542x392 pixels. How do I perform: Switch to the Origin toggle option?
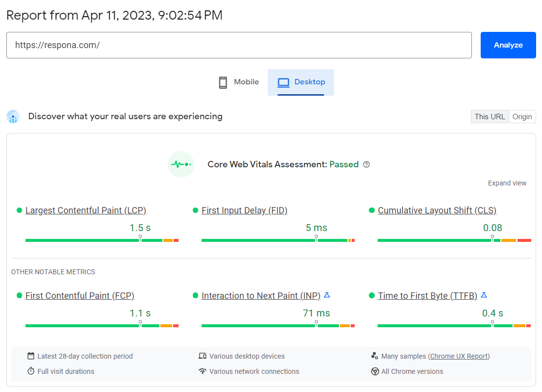click(522, 116)
